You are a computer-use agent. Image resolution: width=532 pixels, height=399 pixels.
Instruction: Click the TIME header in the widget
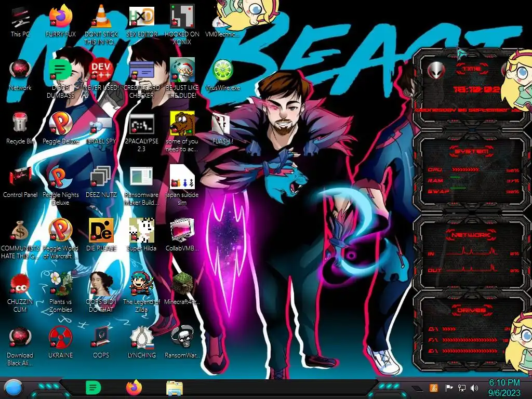point(472,69)
